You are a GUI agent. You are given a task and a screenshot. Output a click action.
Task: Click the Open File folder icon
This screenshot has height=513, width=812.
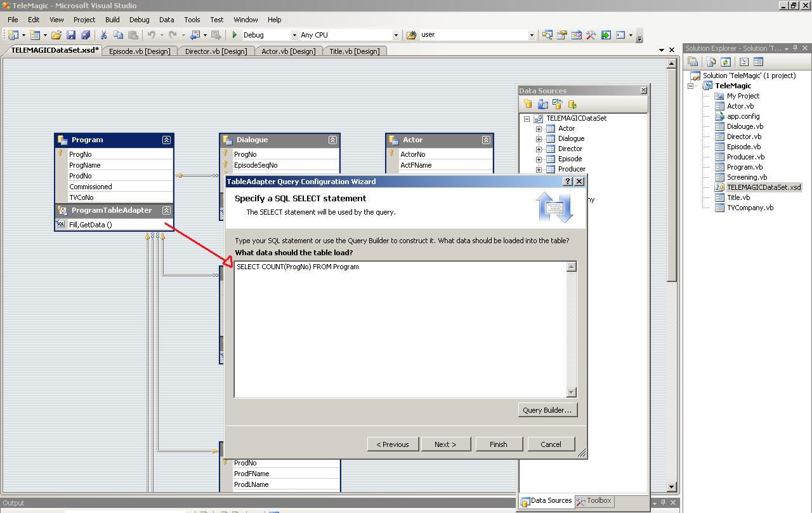pos(56,35)
